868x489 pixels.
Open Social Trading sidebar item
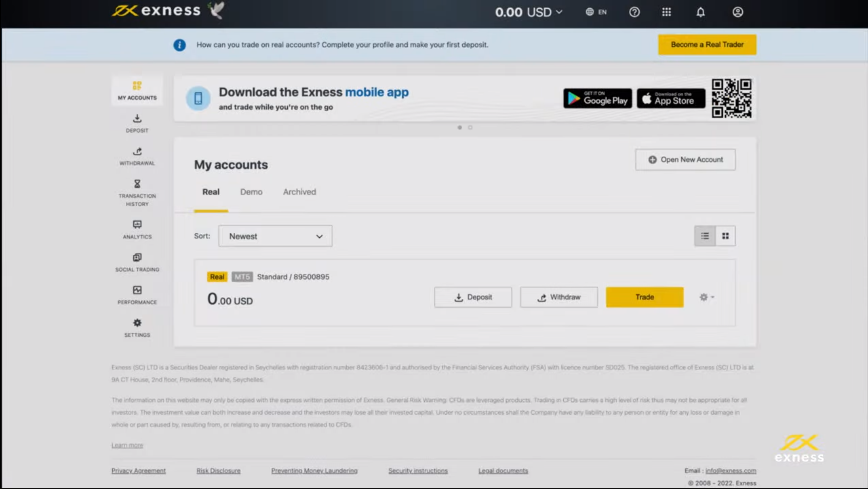(137, 262)
